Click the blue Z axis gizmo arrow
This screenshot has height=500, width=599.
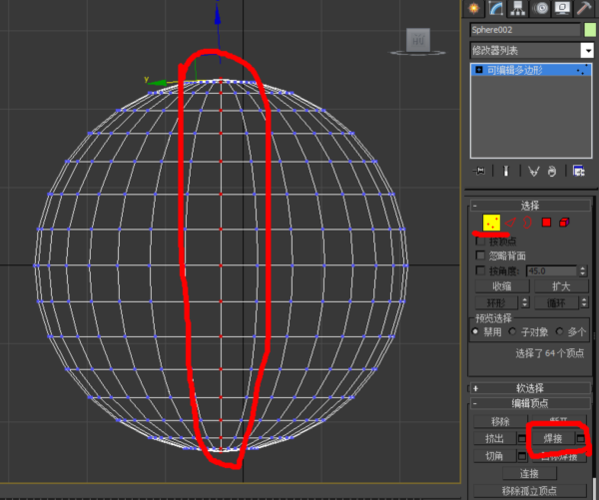tap(217, 15)
